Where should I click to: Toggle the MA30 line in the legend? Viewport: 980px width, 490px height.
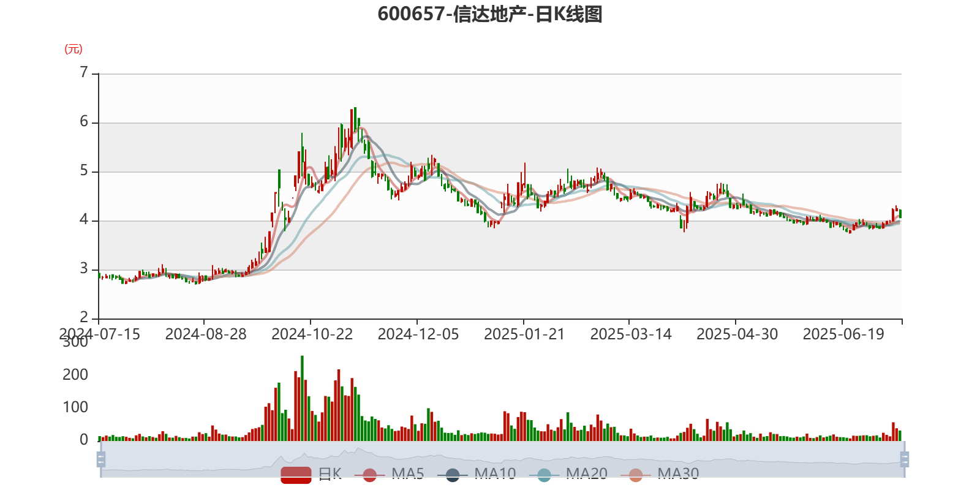coord(660,474)
